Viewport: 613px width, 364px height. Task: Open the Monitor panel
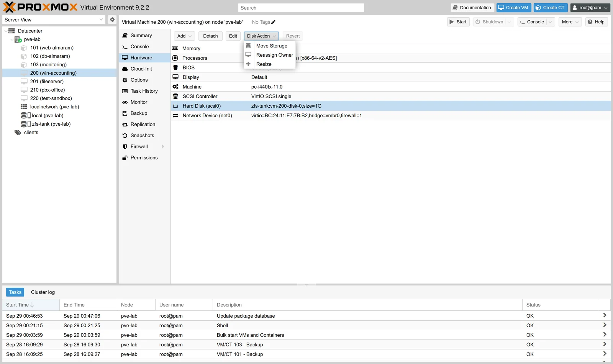[144, 102]
